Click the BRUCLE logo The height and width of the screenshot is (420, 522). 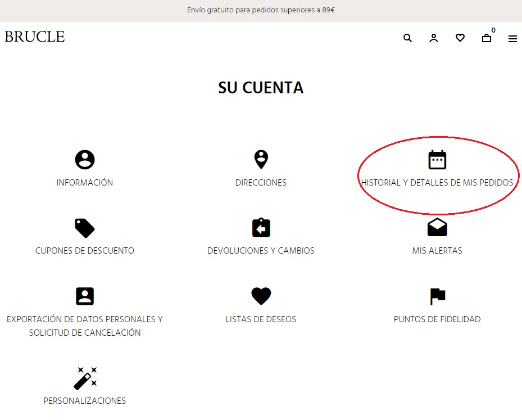pyautogui.click(x=35, y=37)
